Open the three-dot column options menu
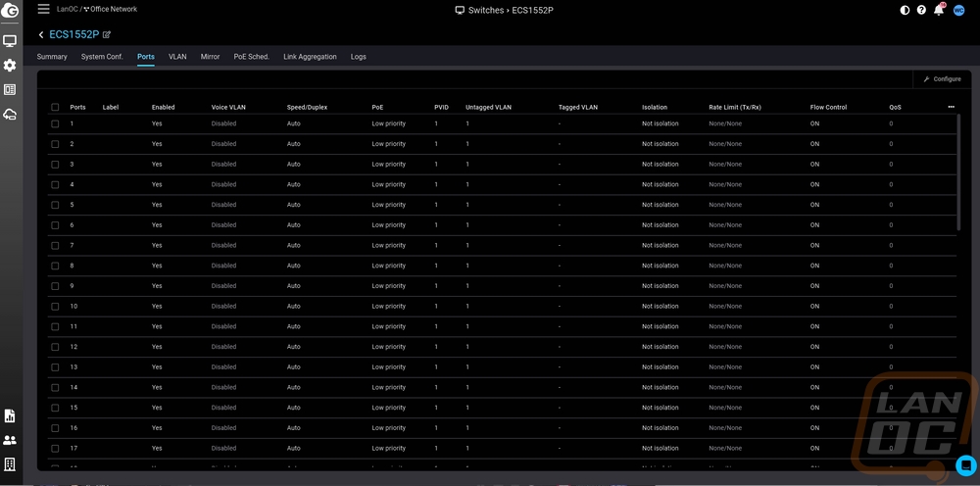Screen dimensions: 980x486 pyautogui.click(x=951, y=107)
